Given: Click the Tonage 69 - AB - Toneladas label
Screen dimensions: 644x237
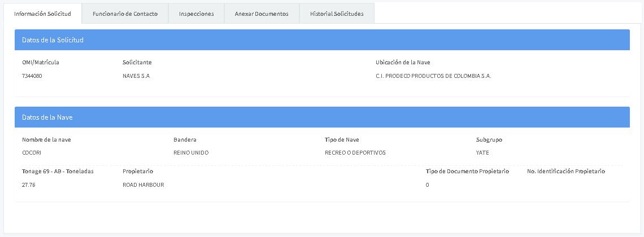Looking at the screenshot, I should pos(58,171).
